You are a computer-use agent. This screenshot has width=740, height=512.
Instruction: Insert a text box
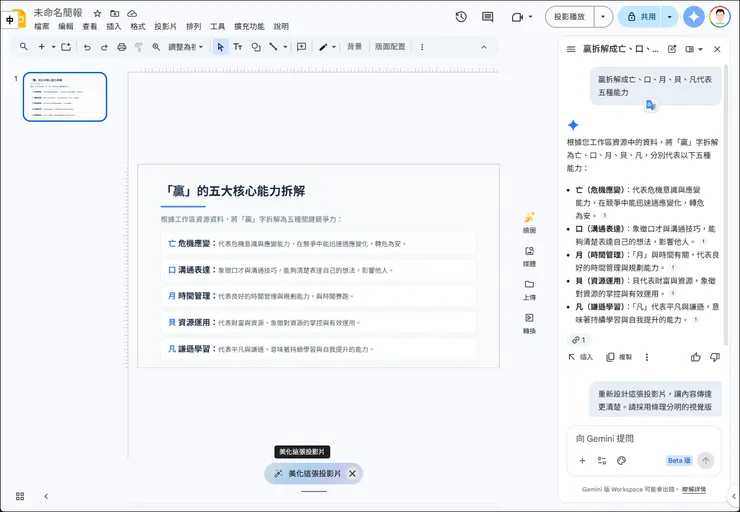point(238,47)
